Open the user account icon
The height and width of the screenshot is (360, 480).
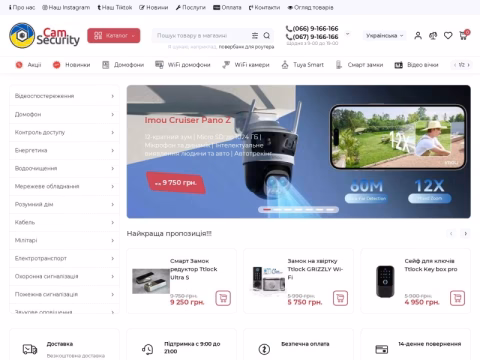pos(418,35)
